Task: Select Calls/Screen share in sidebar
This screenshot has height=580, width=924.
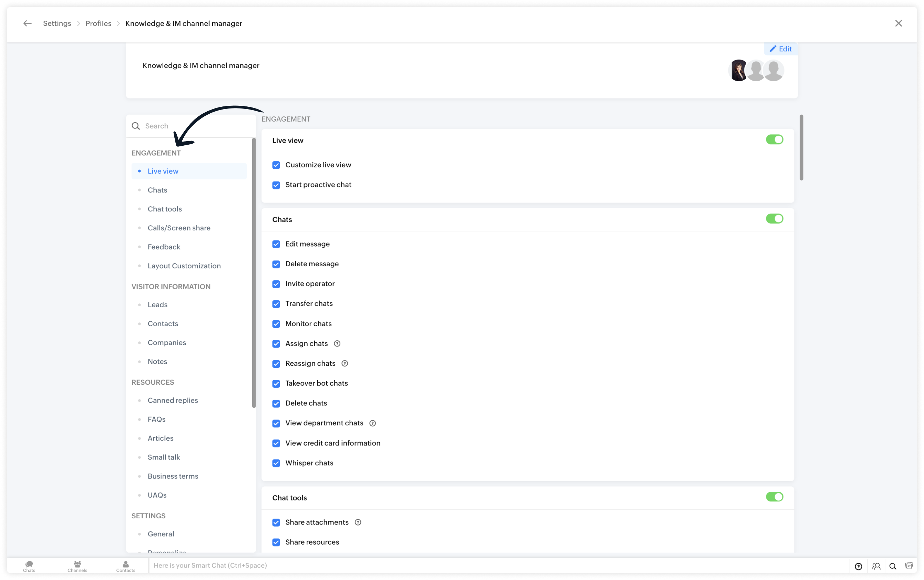Action: coord(179,228)
